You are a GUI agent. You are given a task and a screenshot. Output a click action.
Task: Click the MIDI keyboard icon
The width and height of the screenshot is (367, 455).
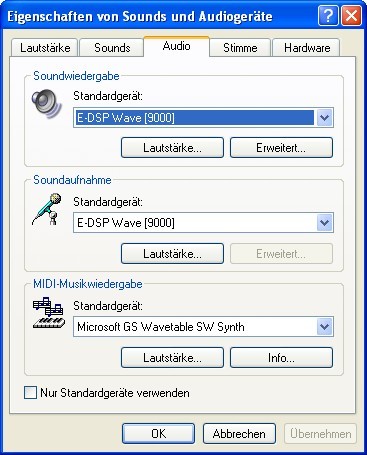(49, 313)
